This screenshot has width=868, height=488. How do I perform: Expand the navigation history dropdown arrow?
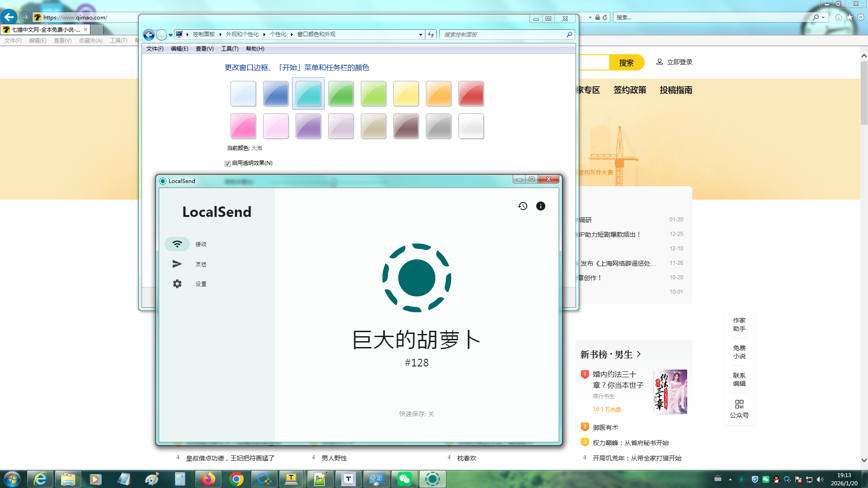pos(170,35)
